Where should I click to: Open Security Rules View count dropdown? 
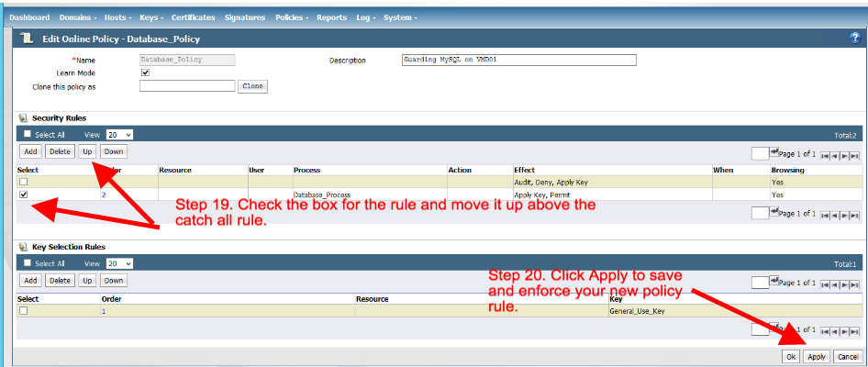(x=119, y=134)
